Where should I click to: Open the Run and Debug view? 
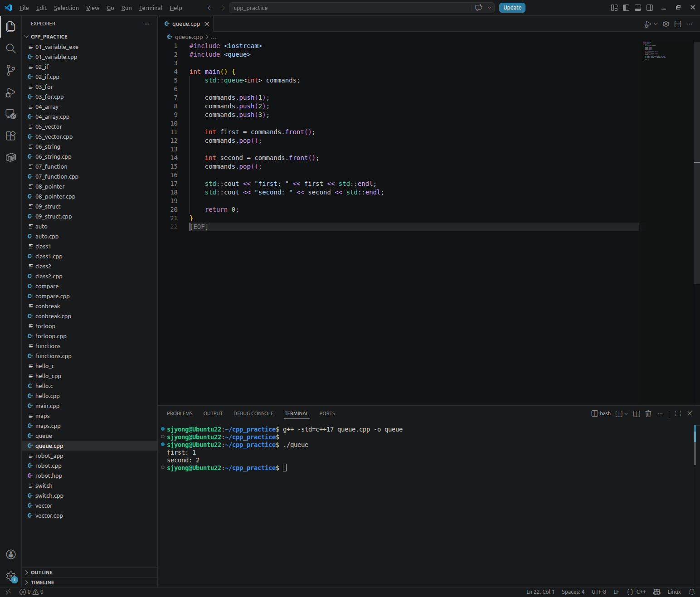tap(11, 92)
